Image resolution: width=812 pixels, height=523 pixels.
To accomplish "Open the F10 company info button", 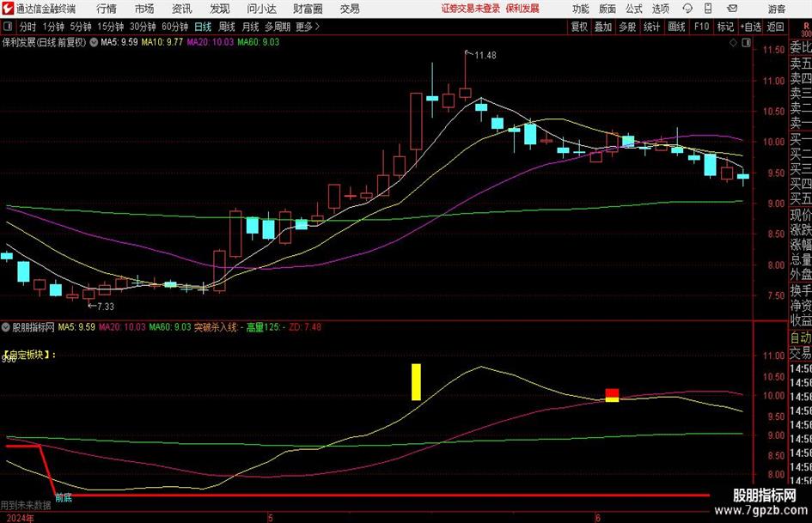I will click(701, 27).
